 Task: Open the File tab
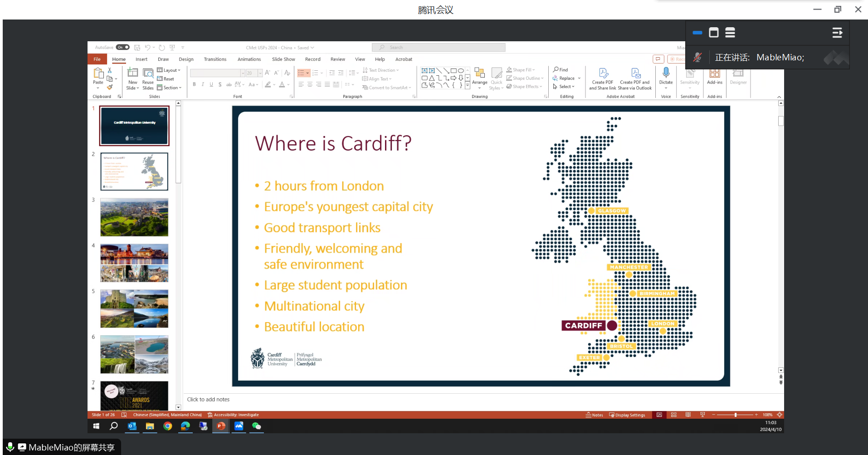point(97,59)
